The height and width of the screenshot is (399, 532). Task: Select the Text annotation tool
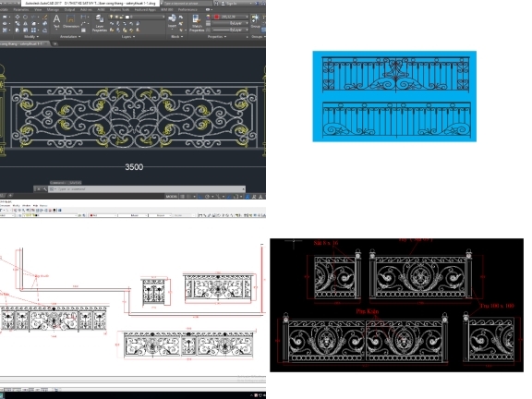coord(56,21)
